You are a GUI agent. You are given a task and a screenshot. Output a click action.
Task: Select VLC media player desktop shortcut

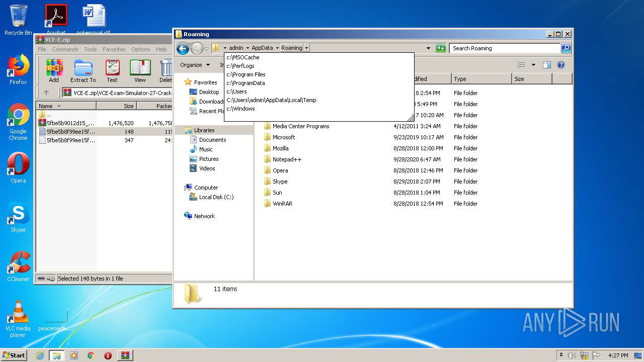click(x=18, y=319)
